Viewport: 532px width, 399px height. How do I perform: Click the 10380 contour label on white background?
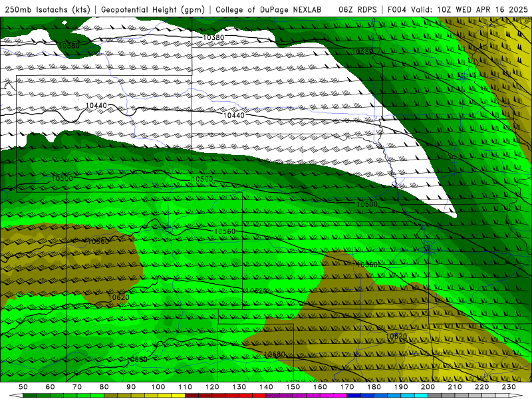click(x=213, y=37)
